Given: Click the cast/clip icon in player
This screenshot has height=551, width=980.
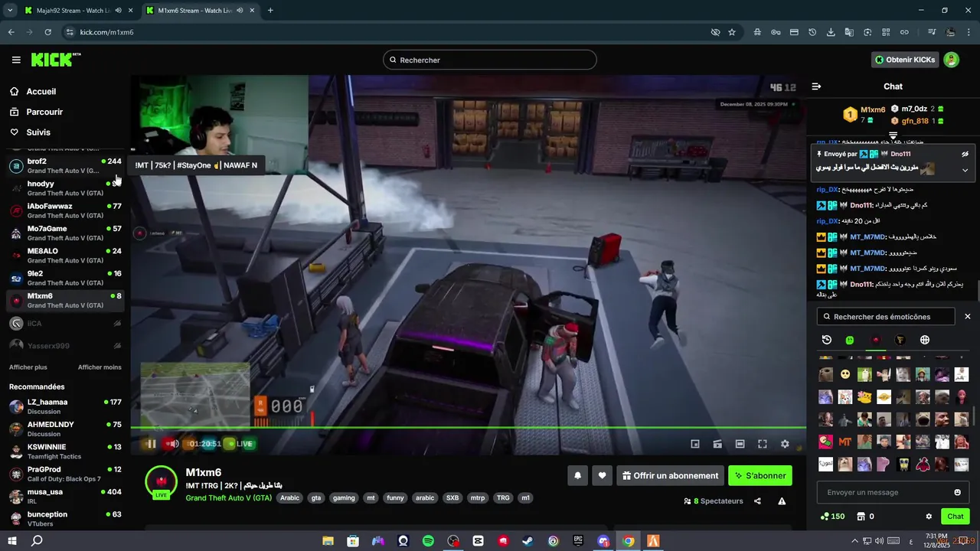Looking at the screenshot, I should (717, 444).
